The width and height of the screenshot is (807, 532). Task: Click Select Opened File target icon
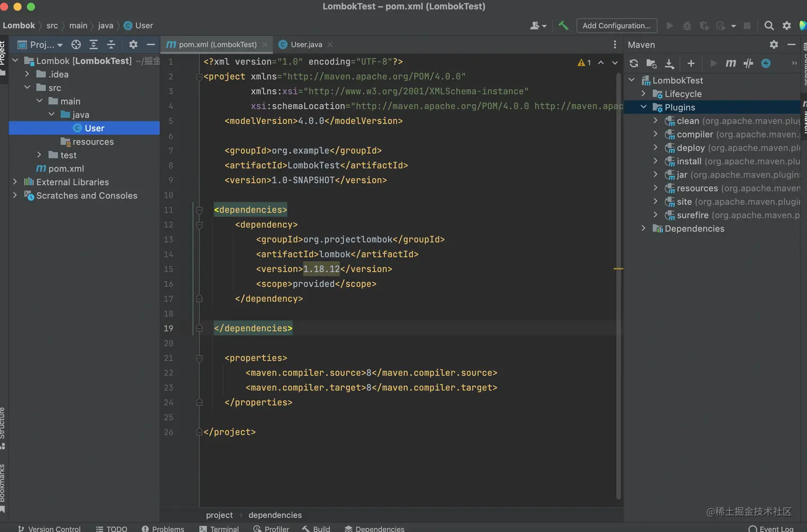(76, 45)
